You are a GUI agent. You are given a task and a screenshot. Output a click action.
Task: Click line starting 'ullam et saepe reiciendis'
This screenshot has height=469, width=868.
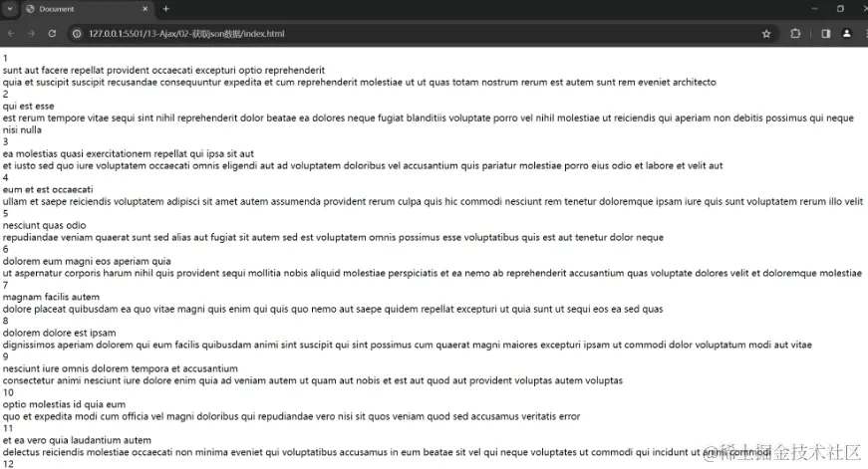tap(433, 202)
